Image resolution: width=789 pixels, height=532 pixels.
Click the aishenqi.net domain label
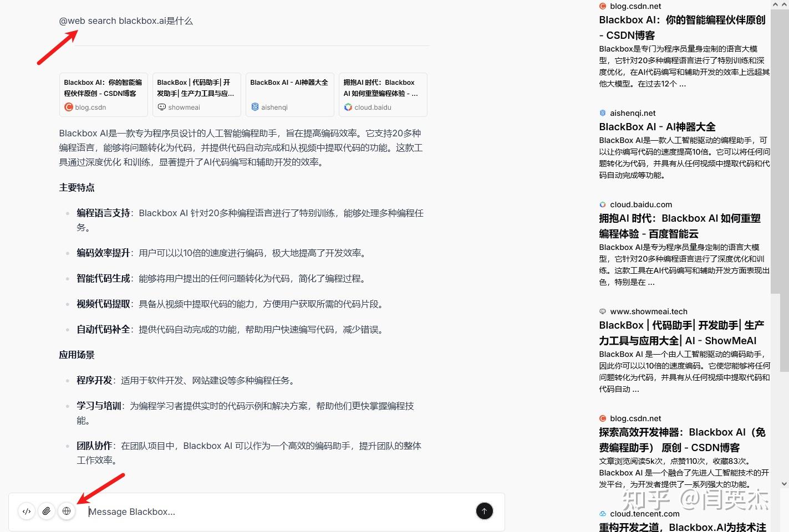633,113
